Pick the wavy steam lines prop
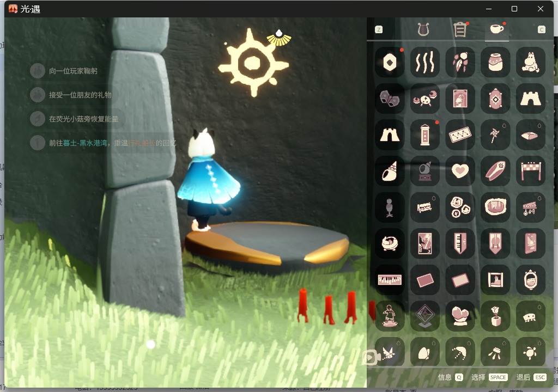The width and height of the screenshot is (558, 392). point(425,63)
